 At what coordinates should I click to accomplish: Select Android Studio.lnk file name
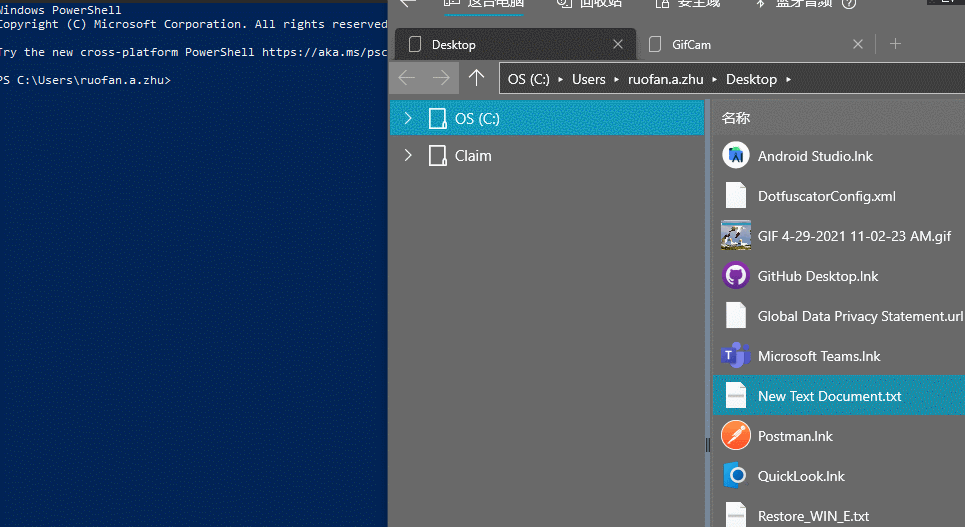tap(815, 156)
